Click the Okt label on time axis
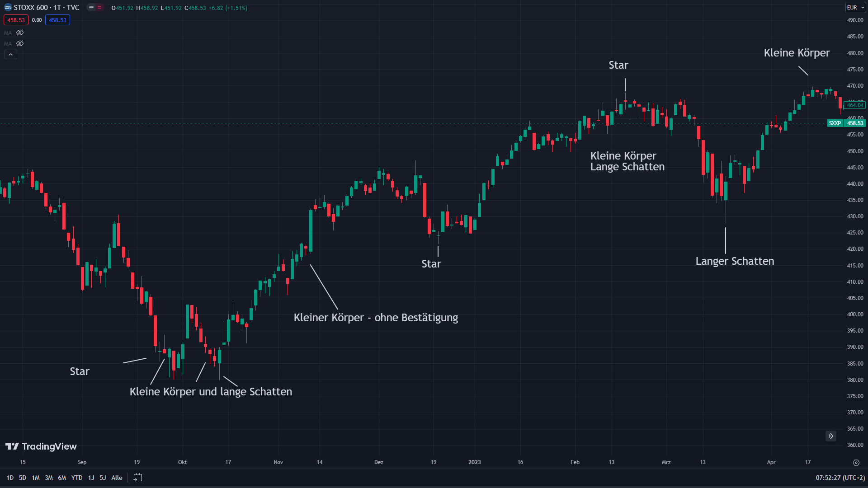 pyautogui.click(x=182, y=462)
